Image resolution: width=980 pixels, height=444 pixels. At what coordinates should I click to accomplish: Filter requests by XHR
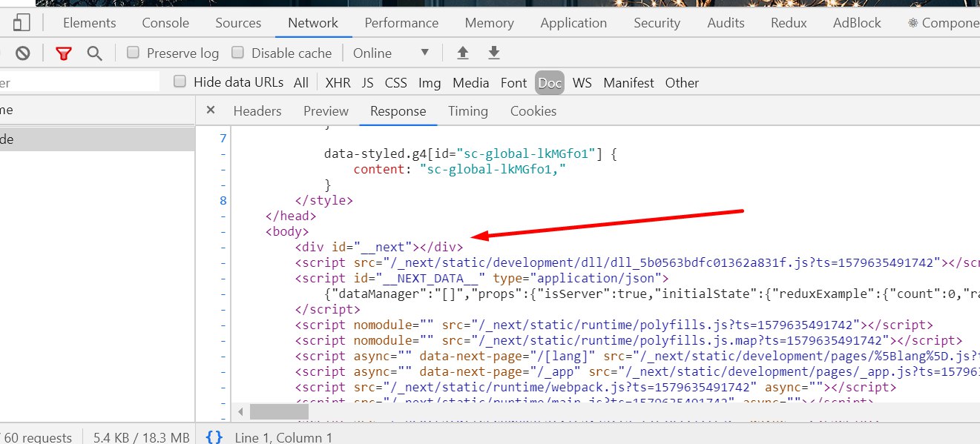click(338, 82)
